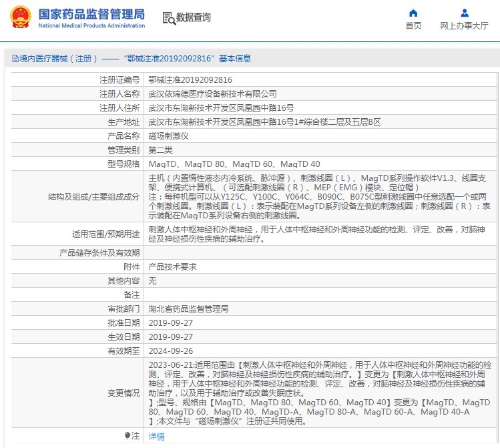This screenshot has width=500, height=448.
Task: Open the 详情 details link
Action: pyautogui.click(x=157, y=436)
